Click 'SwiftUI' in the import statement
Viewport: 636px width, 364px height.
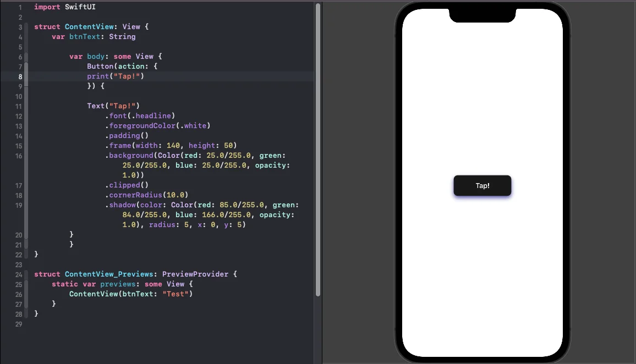tap(80, 7)
